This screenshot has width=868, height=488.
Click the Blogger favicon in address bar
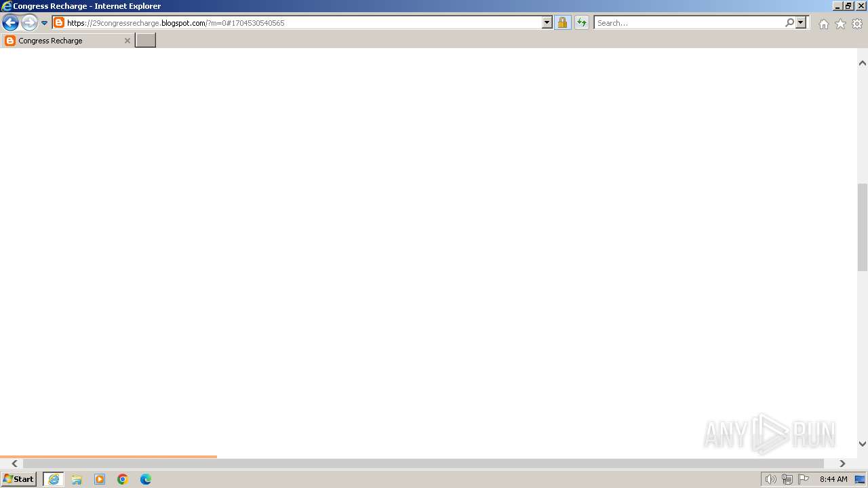pos(59,22)
